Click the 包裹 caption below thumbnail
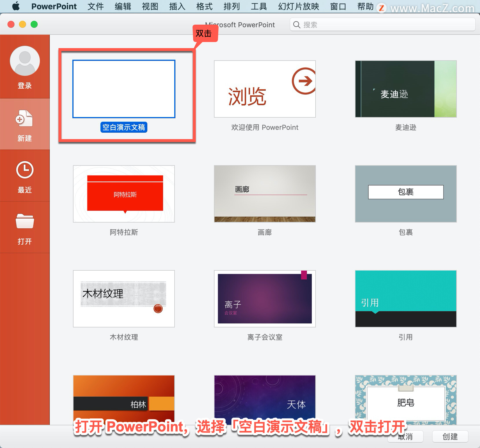Screen dimensions: 480x448 (406, 232)
